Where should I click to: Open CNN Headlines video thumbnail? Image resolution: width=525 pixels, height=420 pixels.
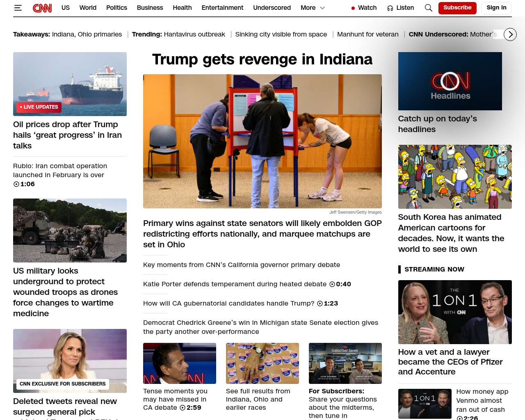450,81
